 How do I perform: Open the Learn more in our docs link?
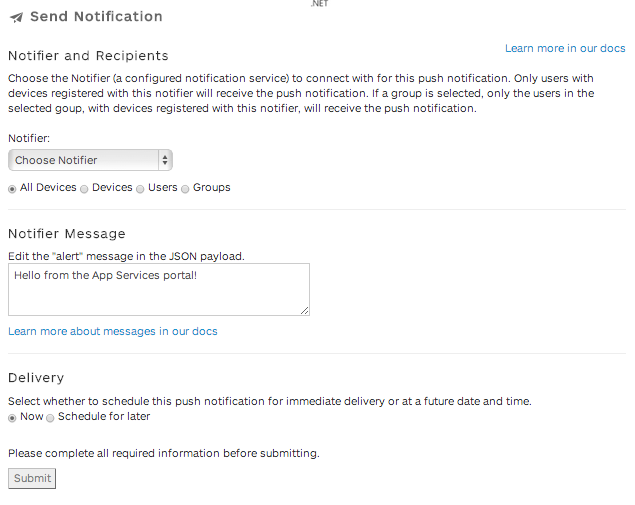[565, 48]
